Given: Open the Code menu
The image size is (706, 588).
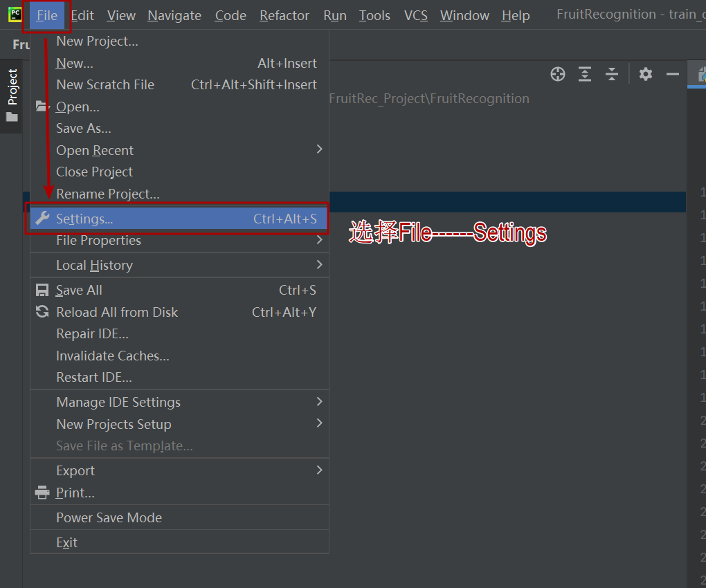Looking at the screenshot, I should click(230, 16).
